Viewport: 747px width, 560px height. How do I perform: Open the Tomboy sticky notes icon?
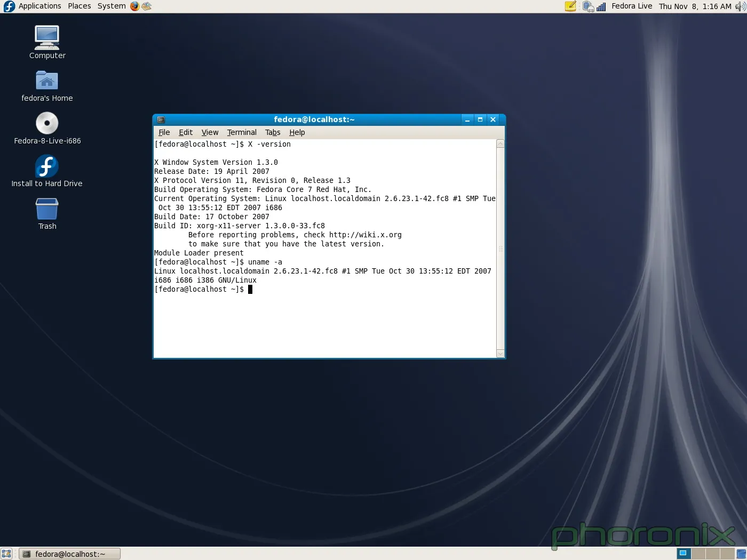point(570,6)
